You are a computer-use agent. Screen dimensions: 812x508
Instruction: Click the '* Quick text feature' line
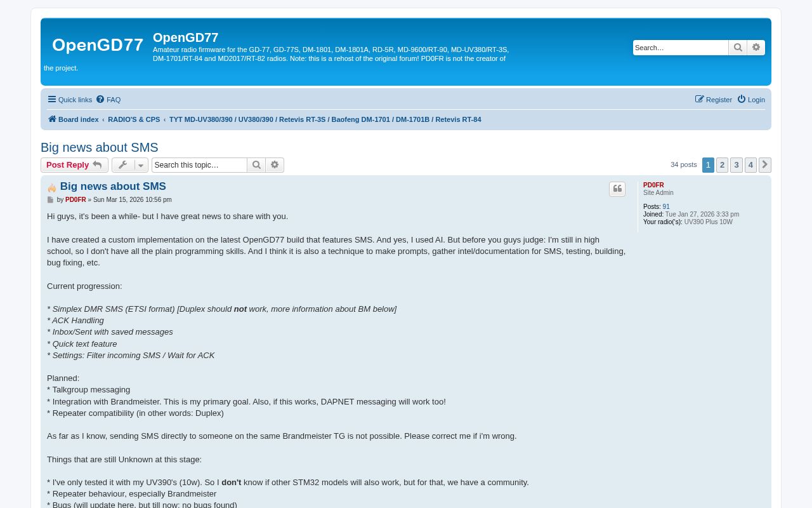[x=82, y=344]
